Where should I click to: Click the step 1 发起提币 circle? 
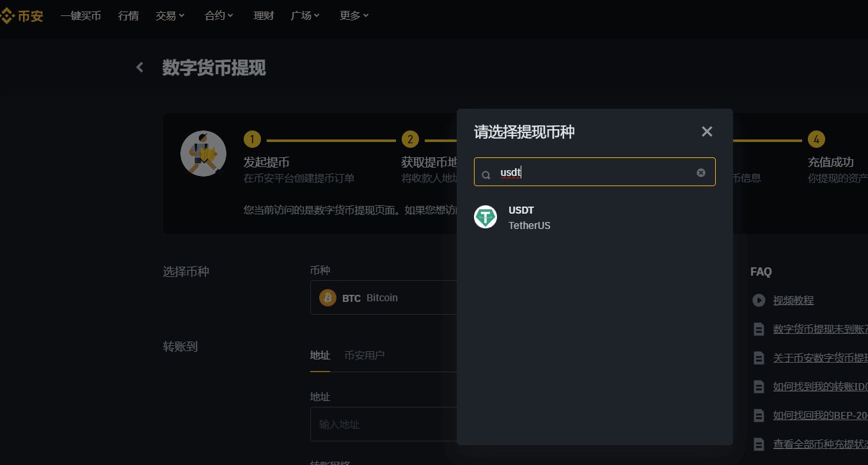(x=252, y=139)
